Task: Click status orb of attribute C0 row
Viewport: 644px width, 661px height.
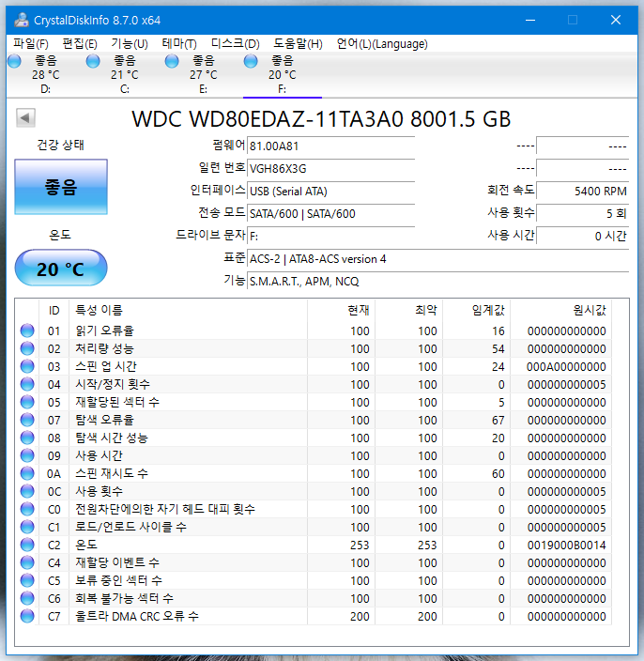Action: 27,509
